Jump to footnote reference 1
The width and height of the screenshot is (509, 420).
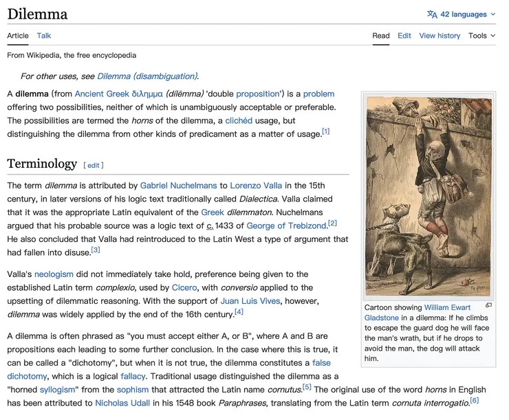(x=325, y=131)
